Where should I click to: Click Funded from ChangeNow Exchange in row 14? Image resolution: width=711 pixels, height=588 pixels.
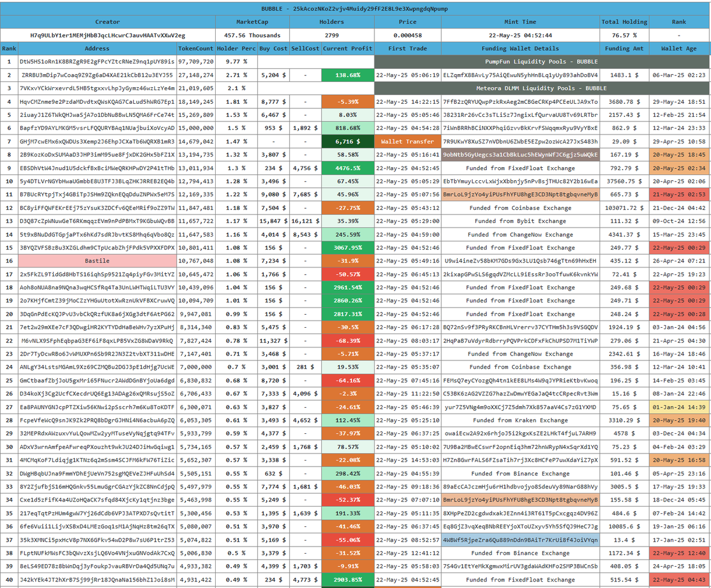520,234
